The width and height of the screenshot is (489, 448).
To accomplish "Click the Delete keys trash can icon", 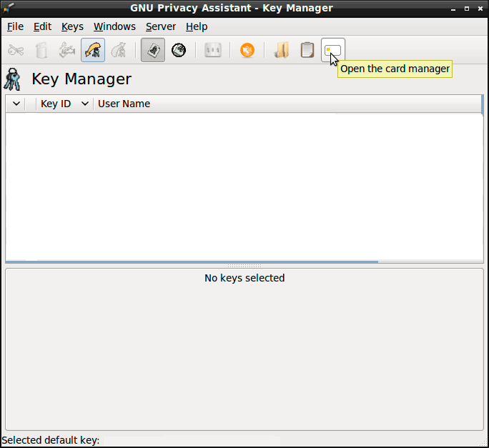I will pos(41,50).
